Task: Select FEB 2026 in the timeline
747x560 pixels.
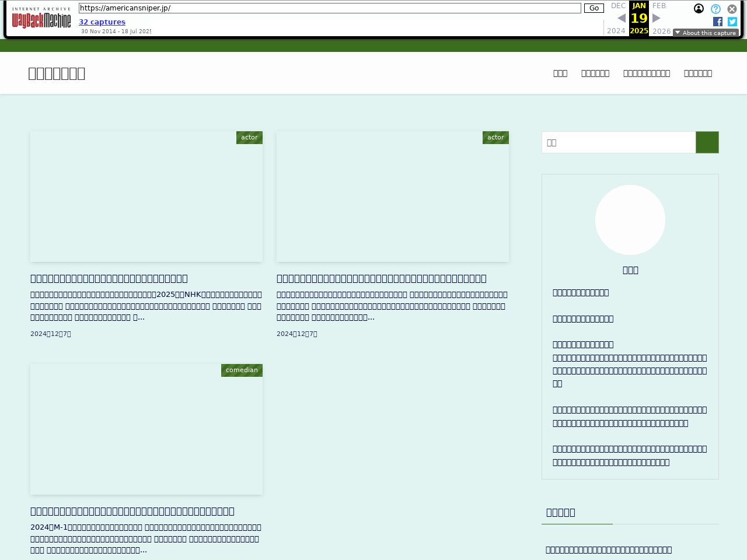Action: click(x=659, y=6)
